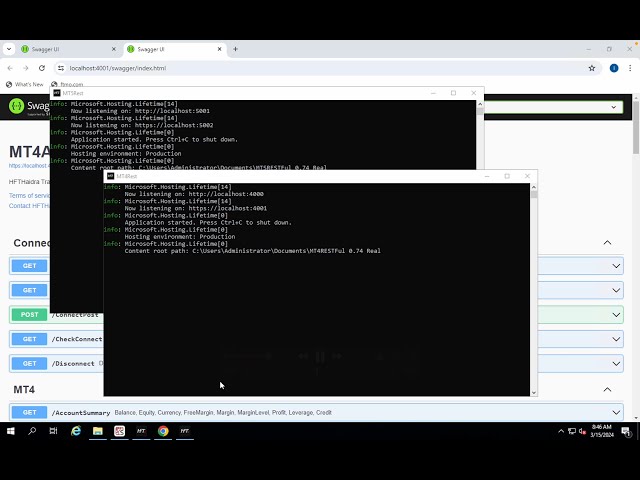Minimize the MT5Rest console window

pyautogui.click(x=433, y=93)
